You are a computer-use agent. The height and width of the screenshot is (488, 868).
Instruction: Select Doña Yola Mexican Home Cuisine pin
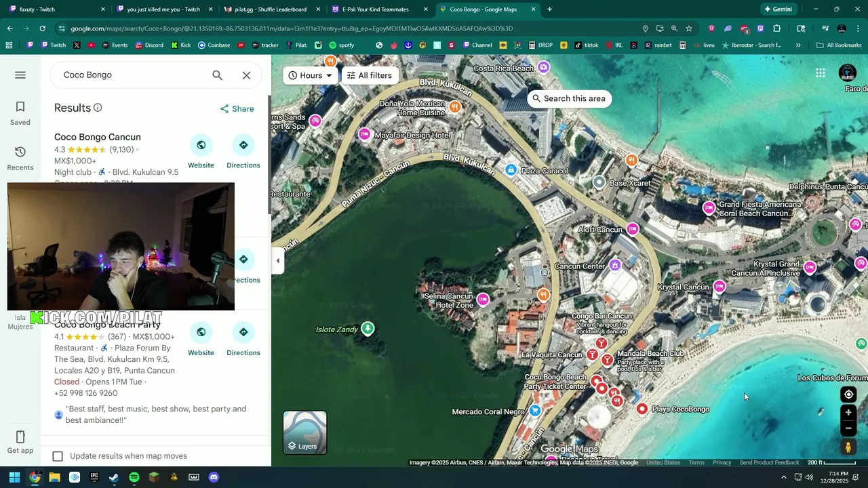click(x=455, y=106)
